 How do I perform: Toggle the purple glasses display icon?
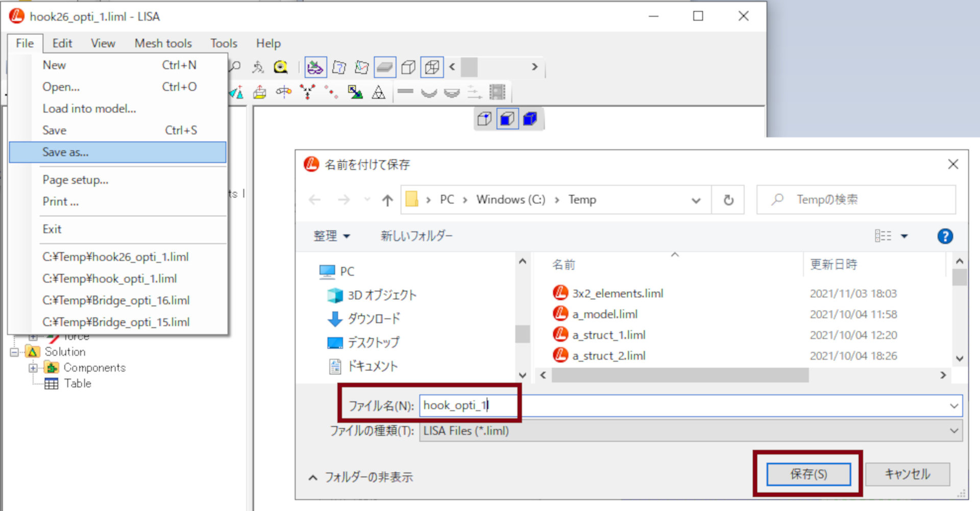click(315, 67)
